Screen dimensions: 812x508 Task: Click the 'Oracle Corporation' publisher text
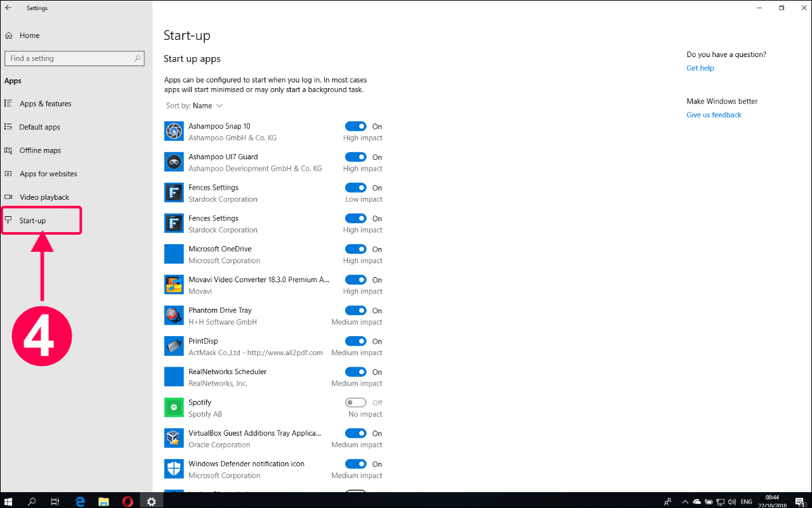point(219,445)
